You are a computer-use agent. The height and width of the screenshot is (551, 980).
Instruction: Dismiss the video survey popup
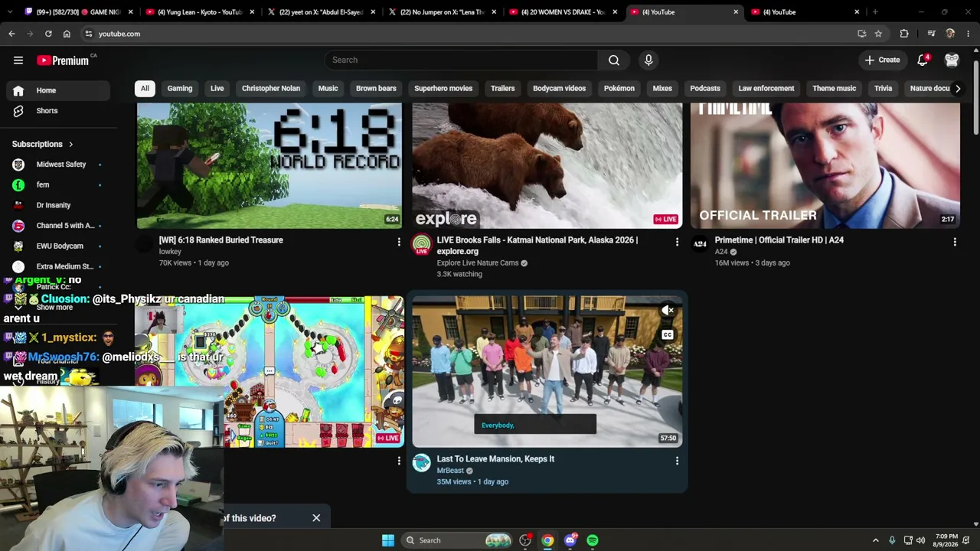[x=316, y=518]
